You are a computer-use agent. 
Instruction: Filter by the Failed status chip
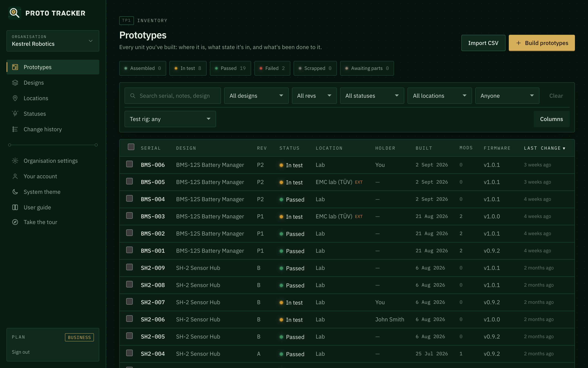(272, 68)
